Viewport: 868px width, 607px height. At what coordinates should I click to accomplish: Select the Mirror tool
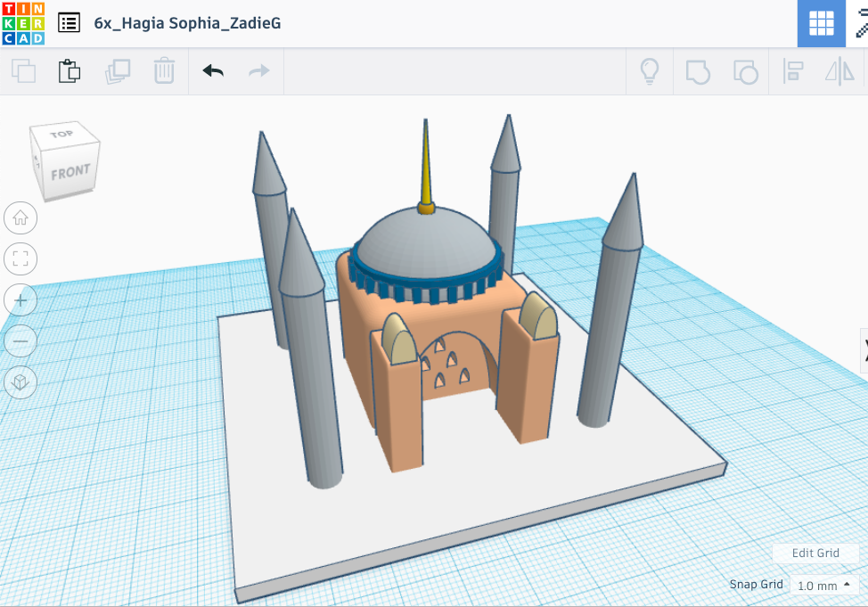coord(839,71)
